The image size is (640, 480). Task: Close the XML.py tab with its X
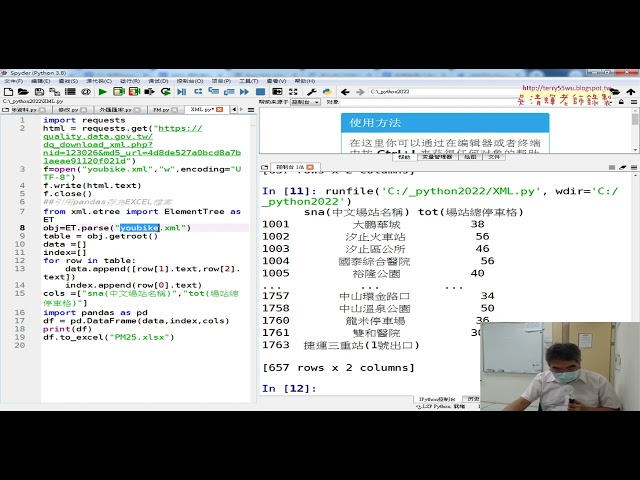coord(220,109)
